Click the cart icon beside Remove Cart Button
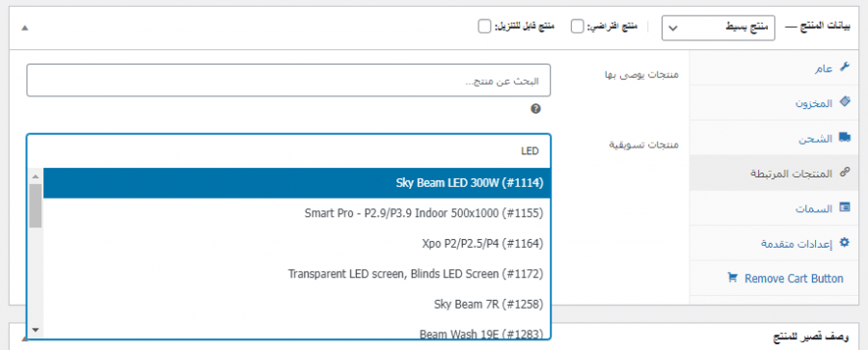This screenshot has width=868, height=350. pyautogui.click(x=733, y=278)
